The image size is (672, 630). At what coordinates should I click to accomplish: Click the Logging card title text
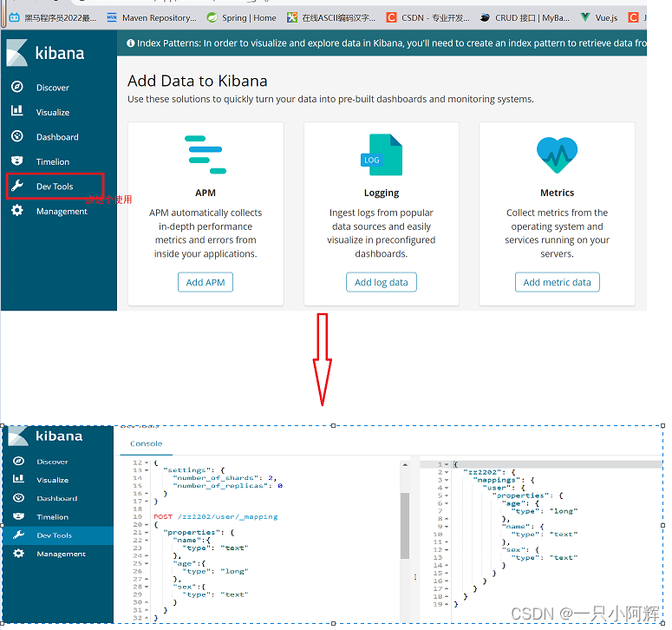click(382, 193)
